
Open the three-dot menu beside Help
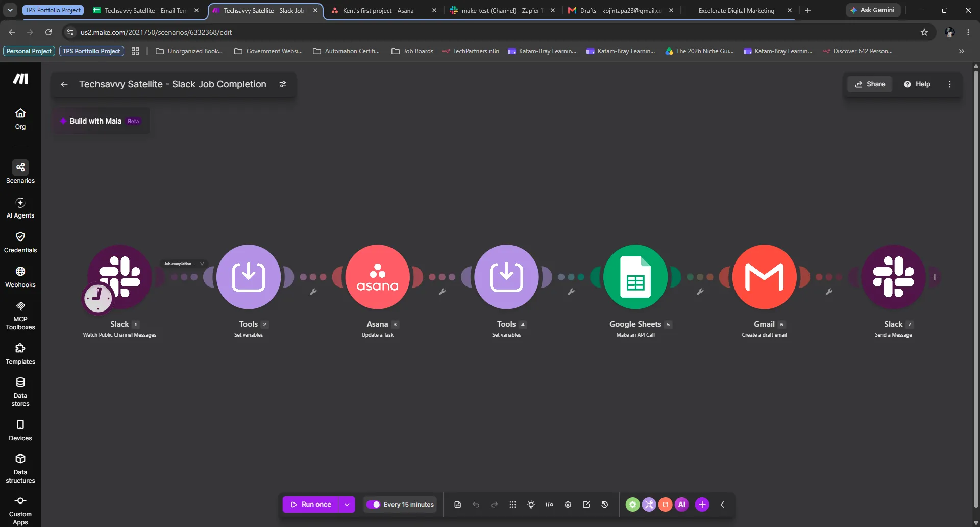pos(950,84)
